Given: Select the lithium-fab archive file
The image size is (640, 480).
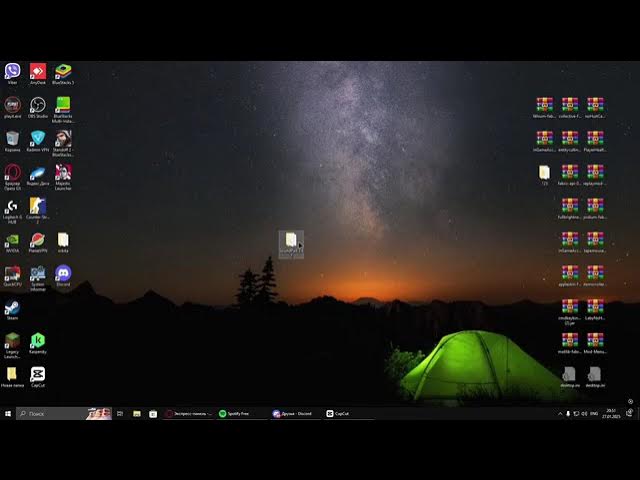Looking at the screenshot, I should pos(544,107).
